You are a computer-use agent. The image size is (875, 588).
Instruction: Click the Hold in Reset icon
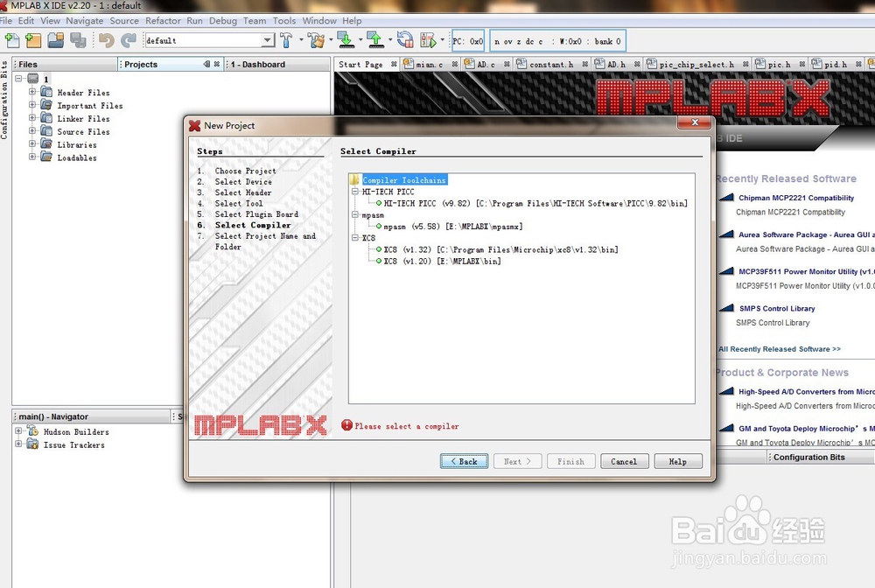click(x=405, y=40)
